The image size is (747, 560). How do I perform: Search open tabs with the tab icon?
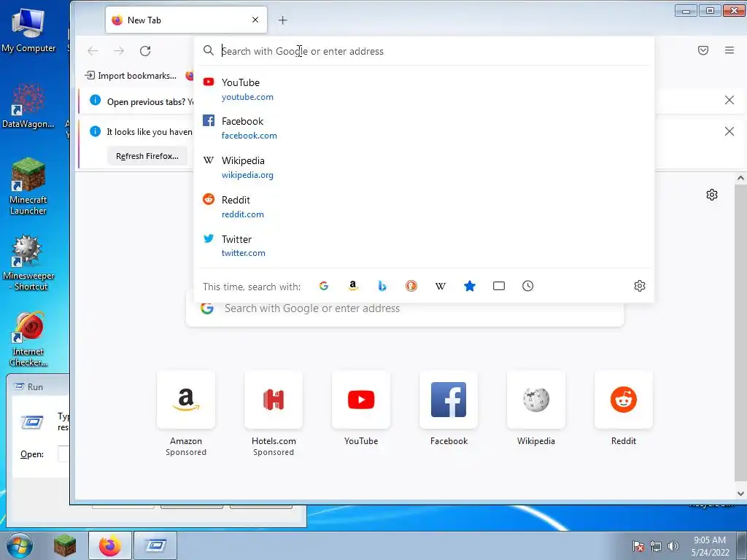click(499, 286)
